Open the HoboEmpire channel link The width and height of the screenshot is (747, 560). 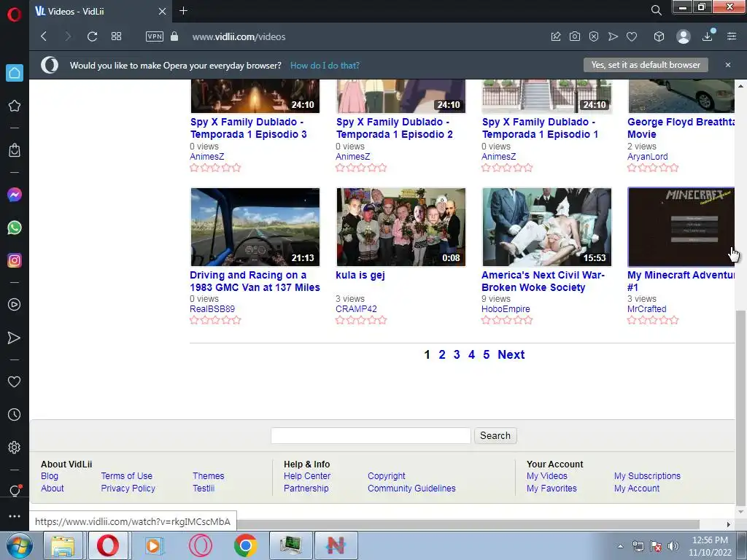tap(506, 309)
